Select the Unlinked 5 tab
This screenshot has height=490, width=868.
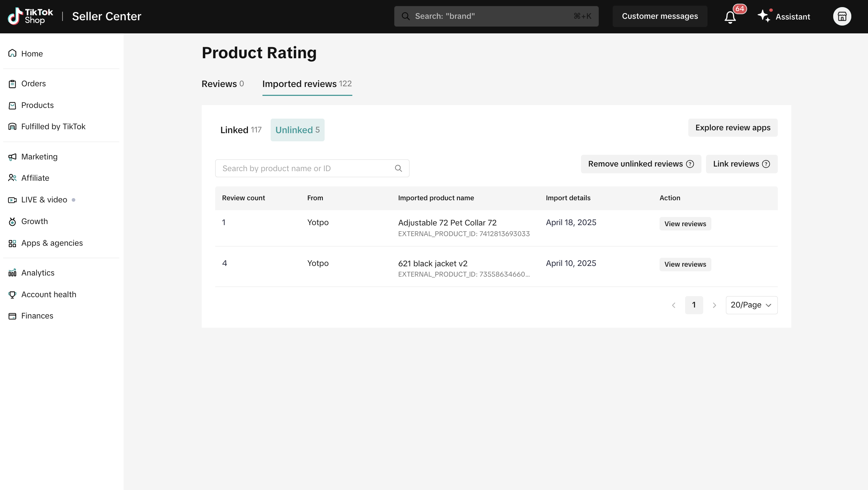pyautogui.click(x=297, y=130)
